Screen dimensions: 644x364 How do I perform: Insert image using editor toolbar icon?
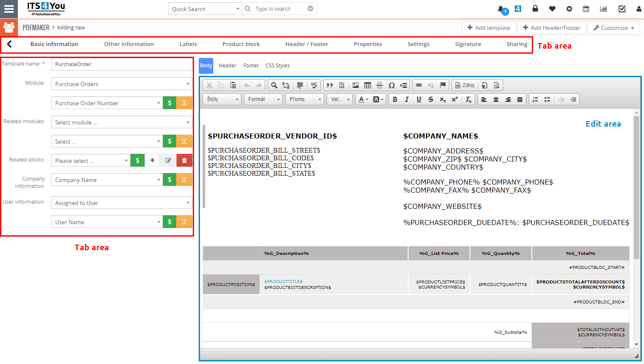pyautogui.click(x=356, y=85)
